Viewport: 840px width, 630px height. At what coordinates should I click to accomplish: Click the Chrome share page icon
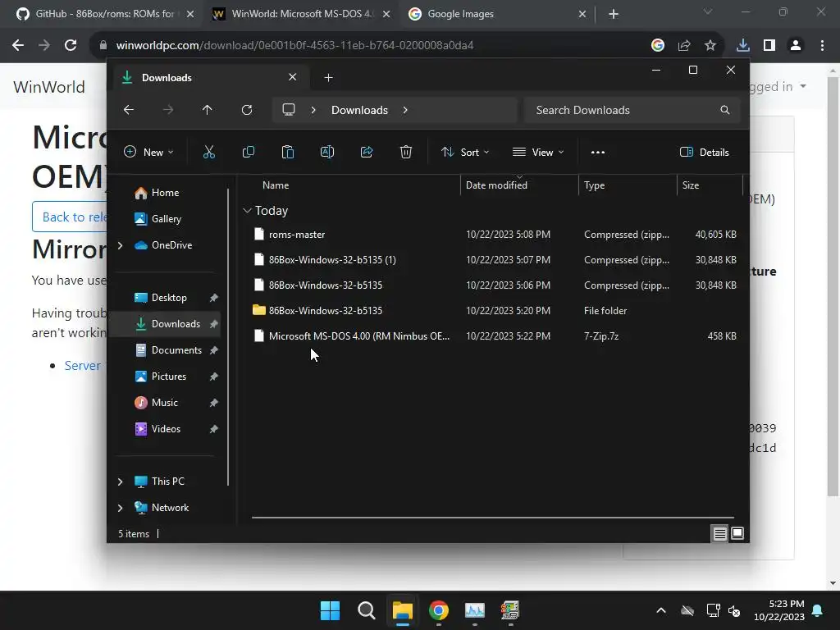tap(684, 45)
